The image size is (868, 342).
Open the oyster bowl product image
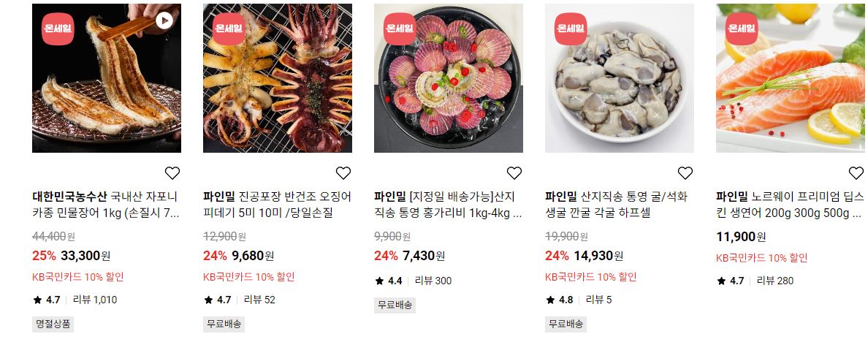(x=620, y=78)
